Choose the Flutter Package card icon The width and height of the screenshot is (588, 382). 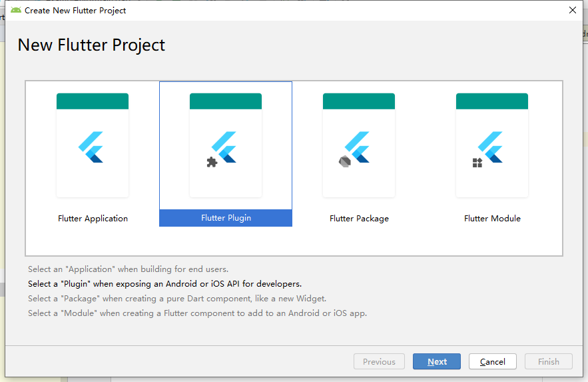tap(359, 145)
